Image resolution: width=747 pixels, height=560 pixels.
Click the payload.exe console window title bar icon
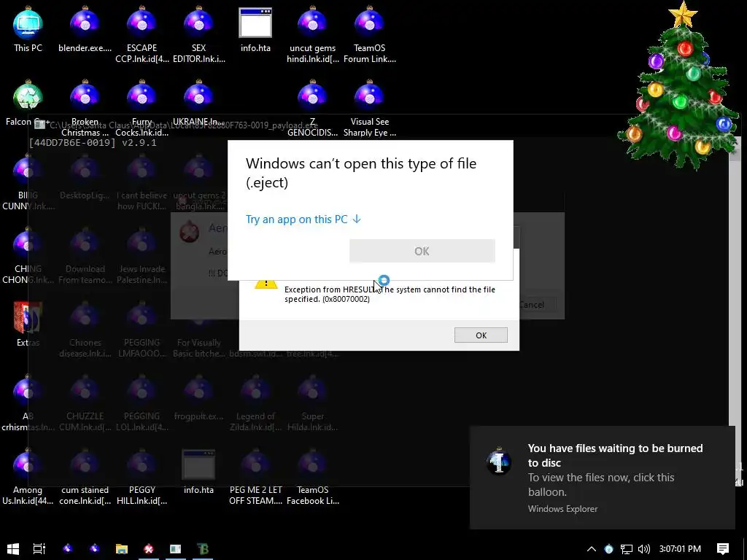point(40,125)
